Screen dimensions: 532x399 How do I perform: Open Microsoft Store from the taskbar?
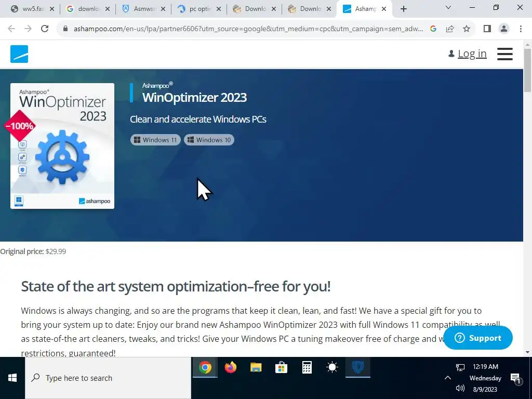[x=281, y=367]
